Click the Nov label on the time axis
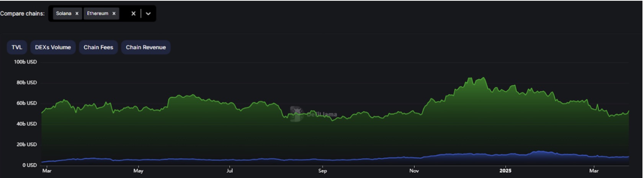644x178 pixels. [414, 171]
